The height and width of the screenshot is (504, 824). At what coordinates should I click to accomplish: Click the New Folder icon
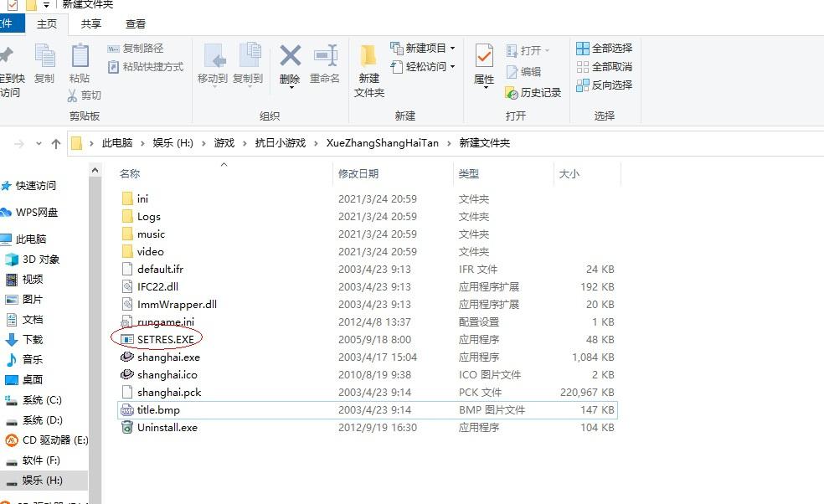tap(368, 57)
